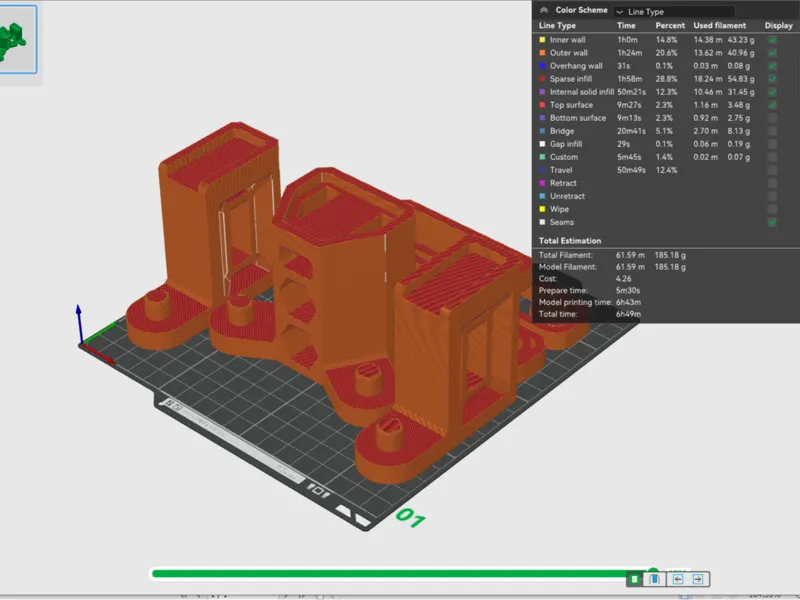Click the purple Internal solid infill icon
Viewport: 800px width, 600px height.
pyautogui.click(x=542, y=92)
